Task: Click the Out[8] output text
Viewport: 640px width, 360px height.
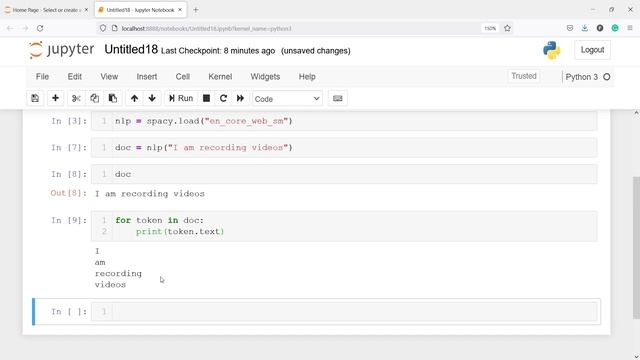Action: [150, 194]
